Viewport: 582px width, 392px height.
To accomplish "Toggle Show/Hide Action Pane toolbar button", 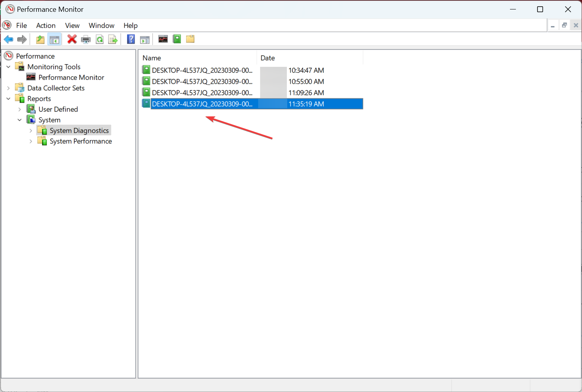I will tap(145, 39).
